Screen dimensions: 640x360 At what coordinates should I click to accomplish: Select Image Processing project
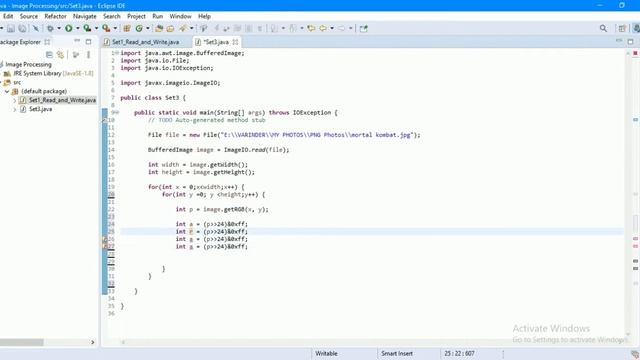coord(28,64)
